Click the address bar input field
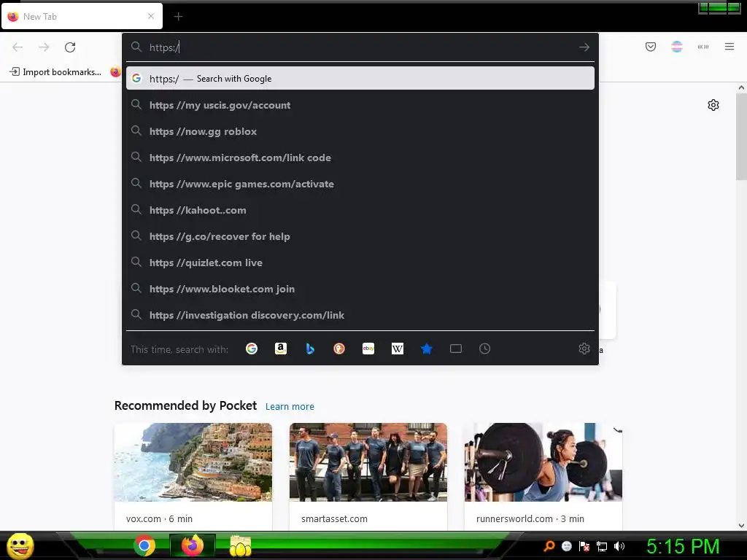This screenshot has width=747, height=560. coord(360,47)
